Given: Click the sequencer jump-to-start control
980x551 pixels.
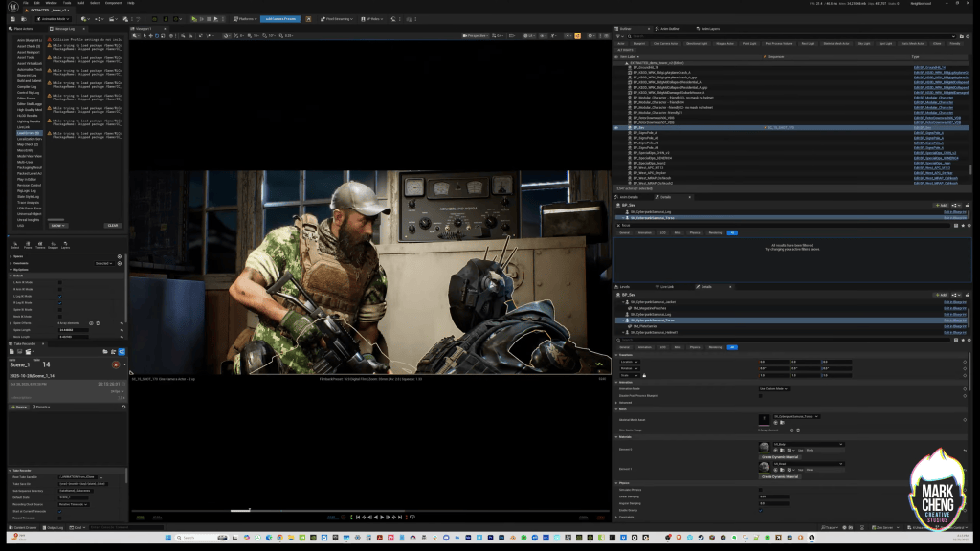Looking at the screenshot, I should coord(358,518).
